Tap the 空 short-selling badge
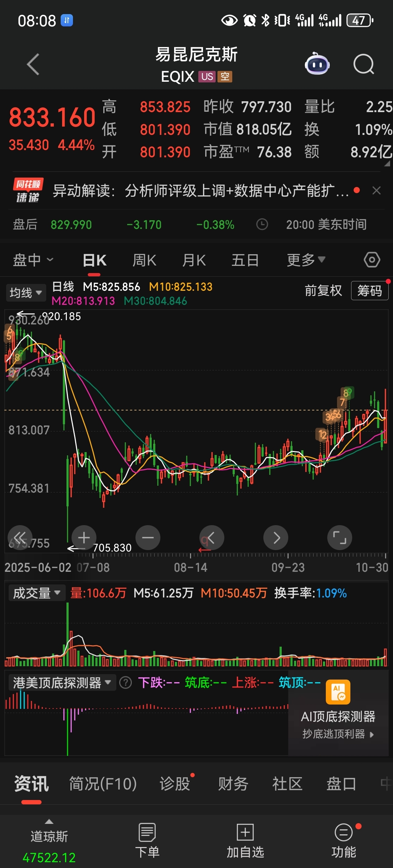This screenshot has width=393, height=868. pyautogui.click(x=225, y=76)
